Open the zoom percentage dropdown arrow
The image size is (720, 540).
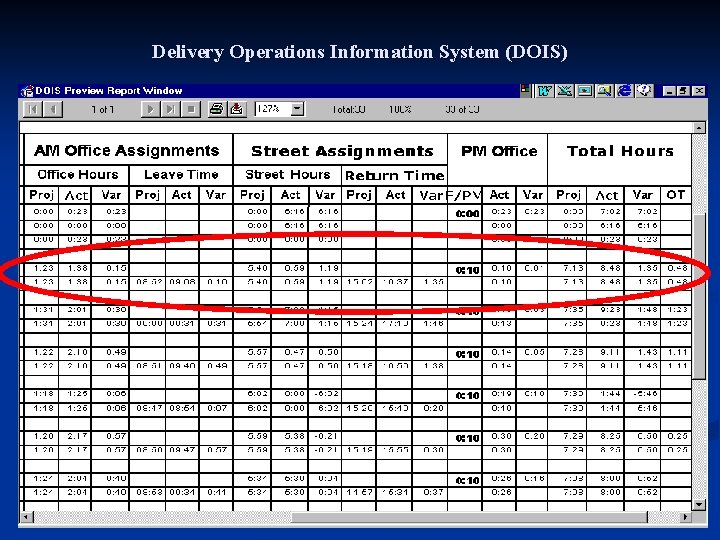coord(298,109)
